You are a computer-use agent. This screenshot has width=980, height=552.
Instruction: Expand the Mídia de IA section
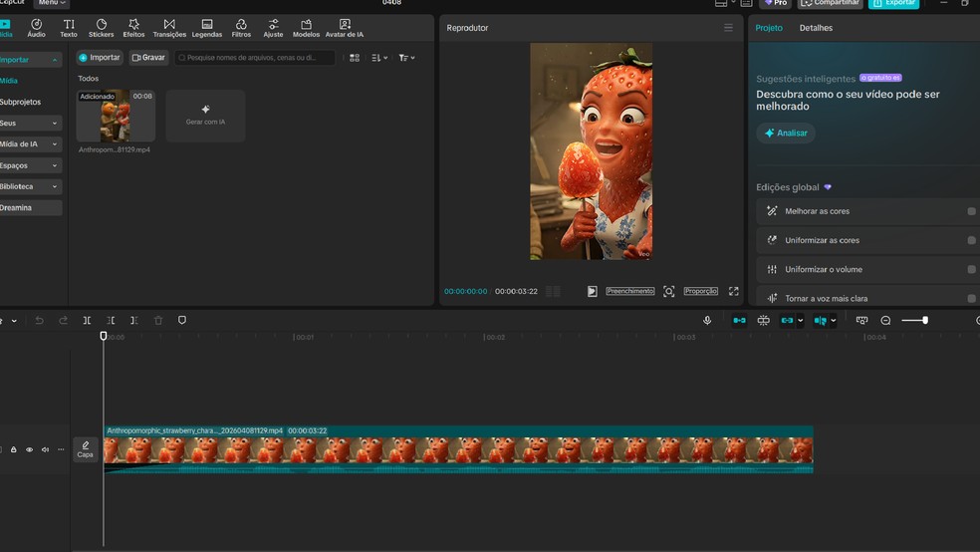tap(30, 144)
